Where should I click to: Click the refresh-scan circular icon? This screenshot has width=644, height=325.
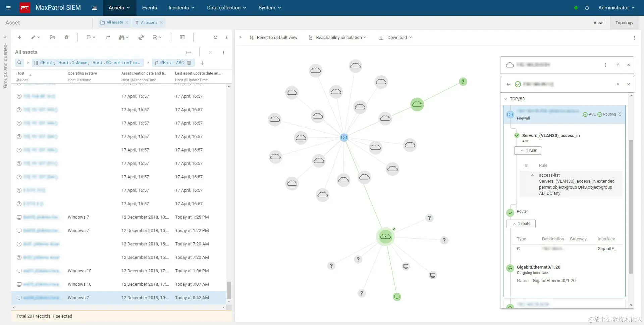point(141,37)
